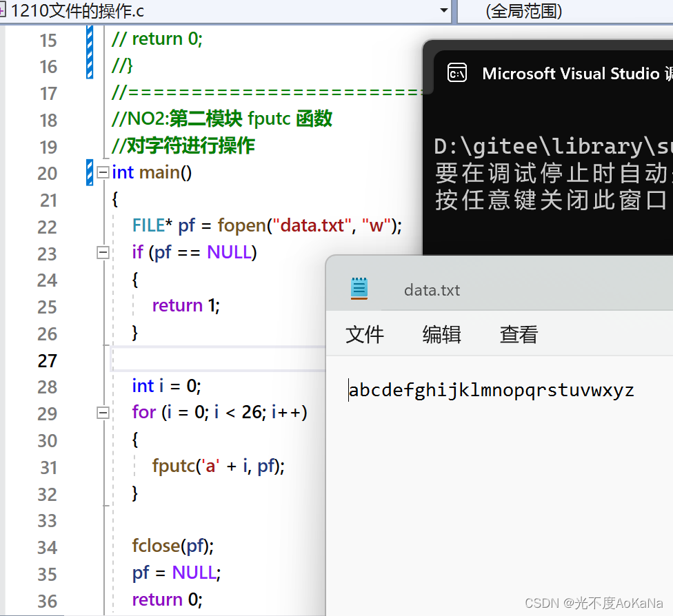Collapse the for loop at line 29
The width and height of the screenshot is (673, 616).
click(x=102, y=413)
